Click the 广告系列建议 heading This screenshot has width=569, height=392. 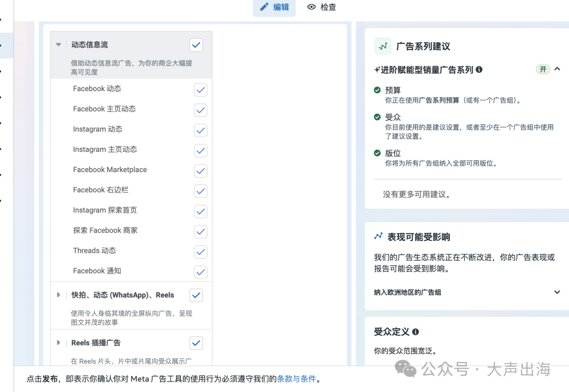423,46
